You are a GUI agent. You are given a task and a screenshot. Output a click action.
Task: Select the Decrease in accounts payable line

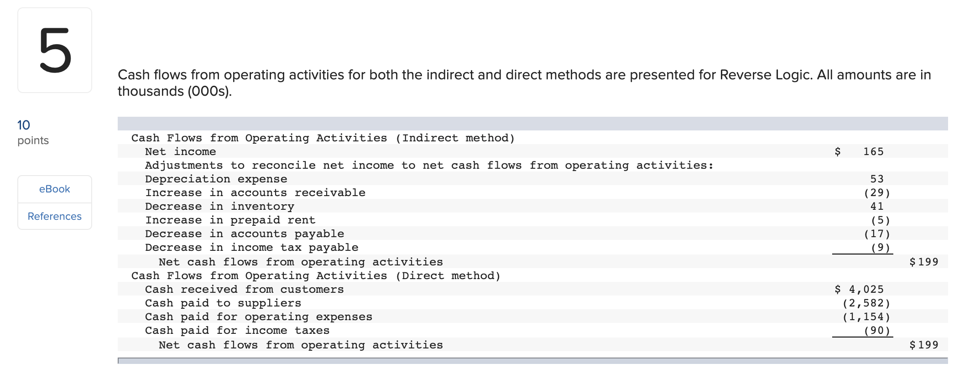click(245, 234)
